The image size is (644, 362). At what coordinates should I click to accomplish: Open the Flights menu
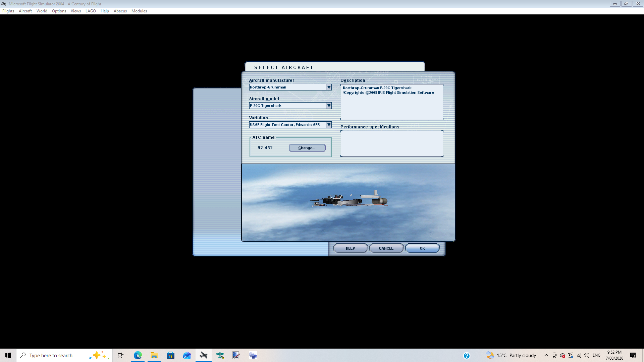click(x=8, y=11)
